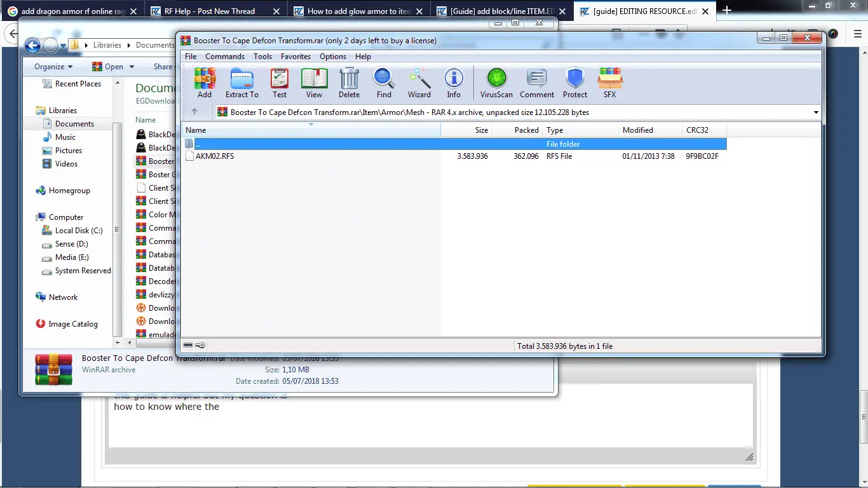
Task: Open the Help menu in WinRAR
Action: (x=363, y=57)
